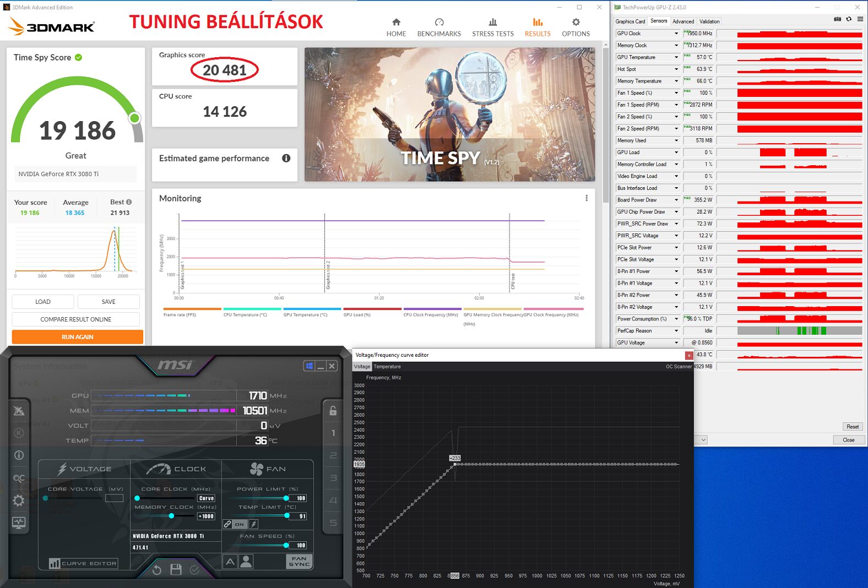Switch to the Graphics Card tab in GPU-Z

pyautogui.click(x=630, y=21)
